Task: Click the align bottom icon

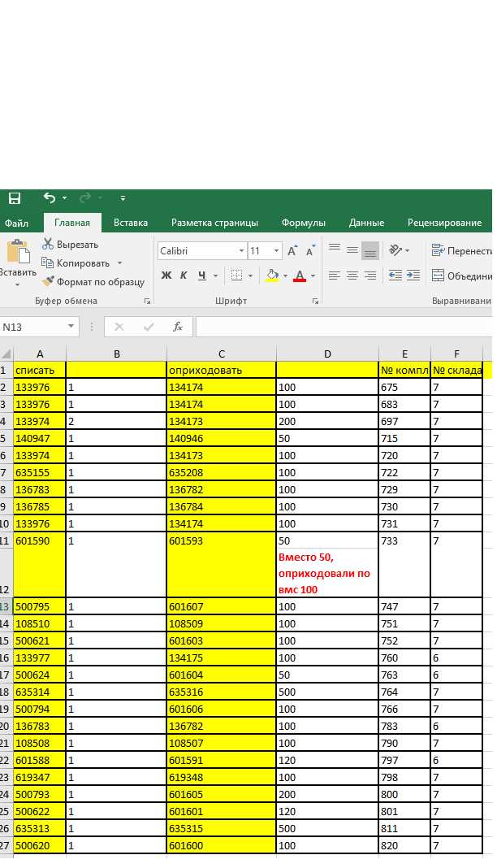Action: (x=370, y=251)
